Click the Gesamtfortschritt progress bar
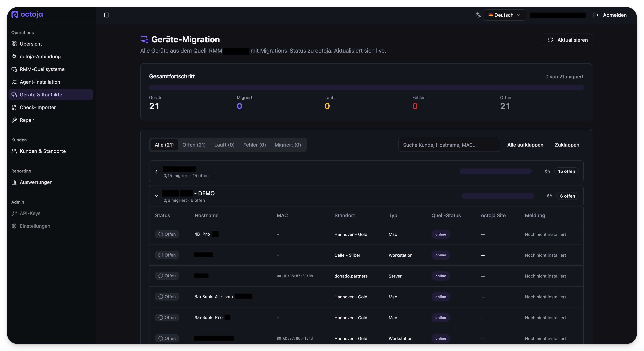Viewport: 644px width, 351px height. [x=366, y=88]
